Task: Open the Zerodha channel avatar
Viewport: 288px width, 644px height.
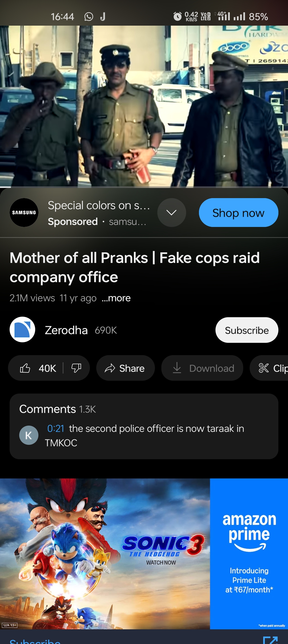Action: pyautogui.click(x=22, y=329)
